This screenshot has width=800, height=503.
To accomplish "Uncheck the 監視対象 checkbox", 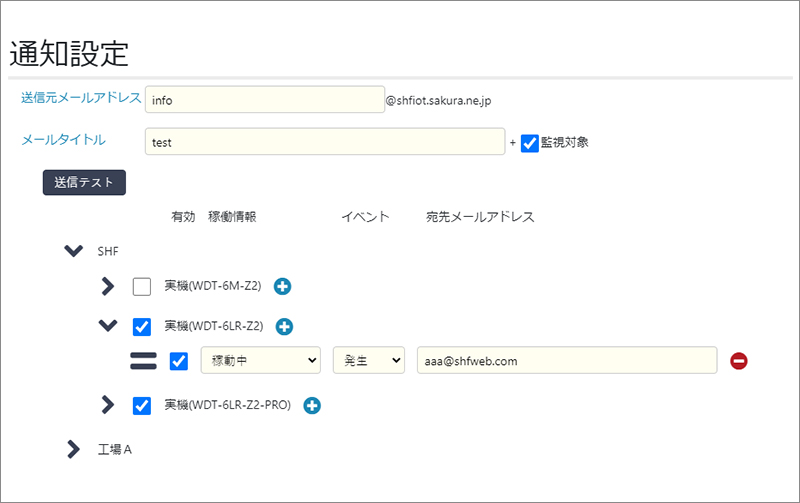I will coord(530,143).
